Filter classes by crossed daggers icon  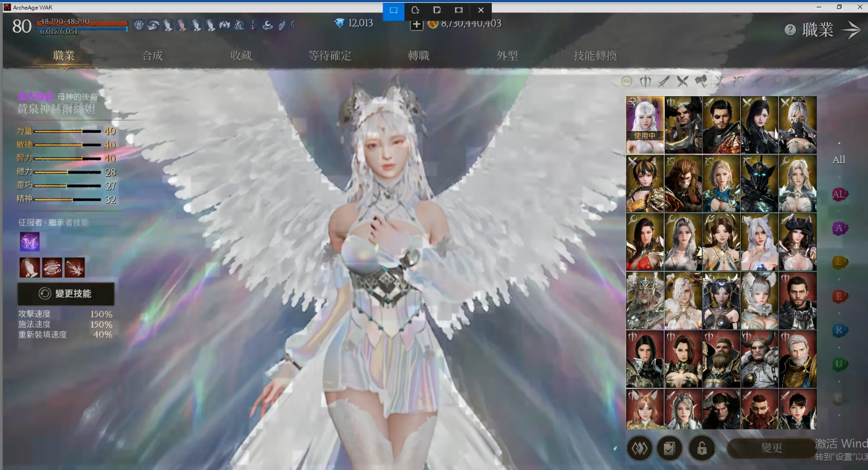[x=682, y=82]
